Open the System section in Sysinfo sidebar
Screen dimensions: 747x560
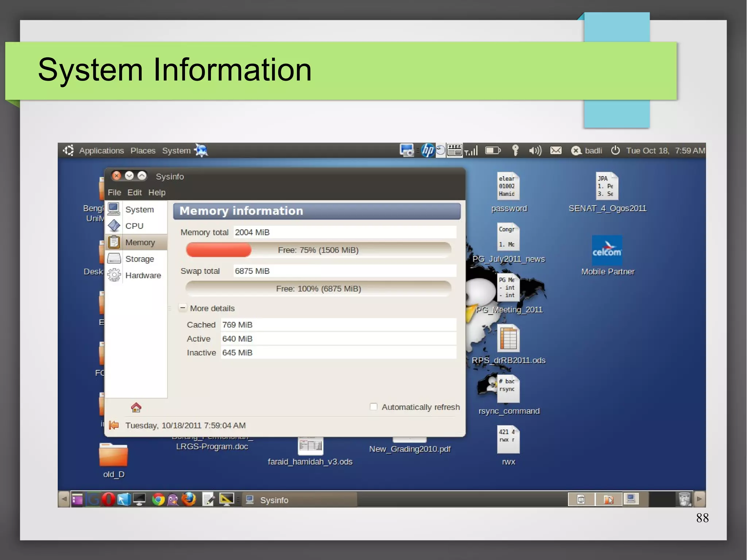136,209
